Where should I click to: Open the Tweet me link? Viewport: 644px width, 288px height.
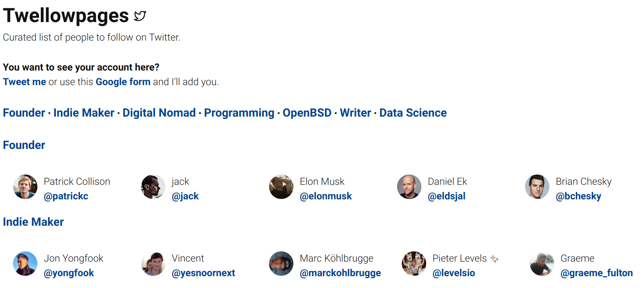pyautogui.click(x=24, y=82)
